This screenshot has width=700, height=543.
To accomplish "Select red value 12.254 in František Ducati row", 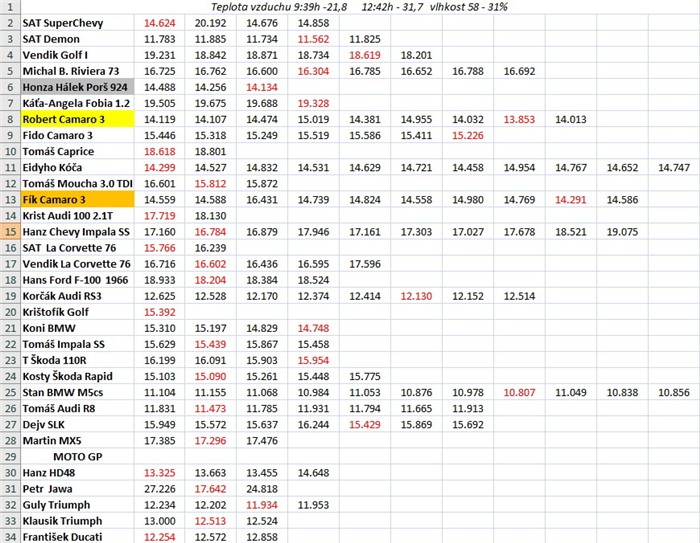I will pos(160,537).
